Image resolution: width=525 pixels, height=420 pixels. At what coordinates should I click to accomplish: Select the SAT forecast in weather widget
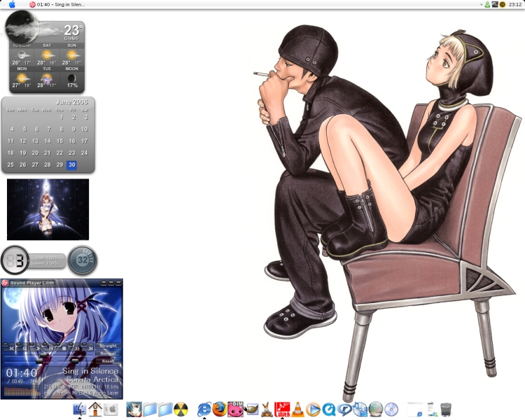click(47, 55)
